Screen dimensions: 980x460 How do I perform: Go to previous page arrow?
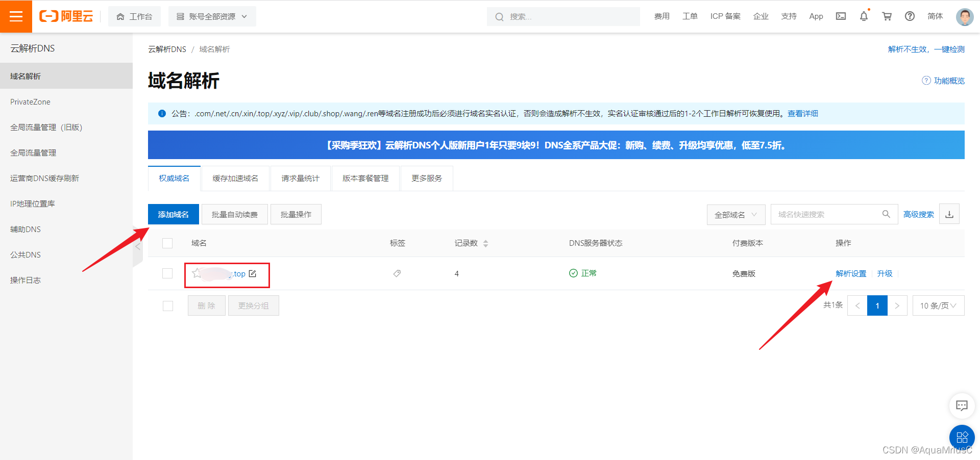tap(857, 305)
